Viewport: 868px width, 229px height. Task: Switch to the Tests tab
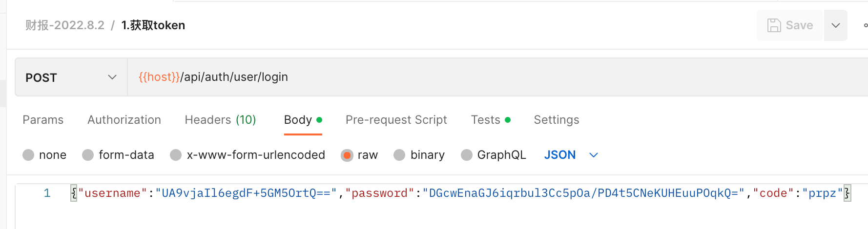(x=486, y=120)
